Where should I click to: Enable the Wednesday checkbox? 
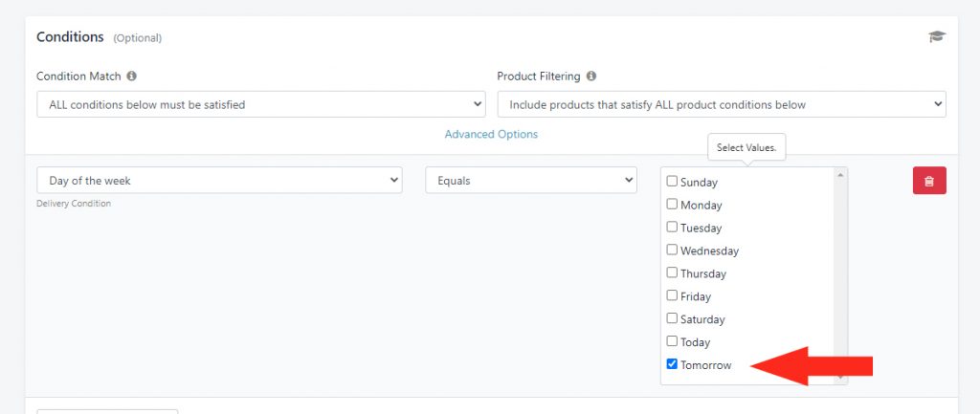tap(672, 250)
